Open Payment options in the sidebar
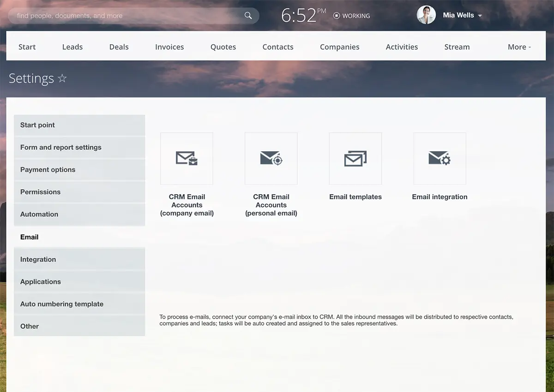The image size is (554, 392). pyautogui.click(x=48, y=170)
